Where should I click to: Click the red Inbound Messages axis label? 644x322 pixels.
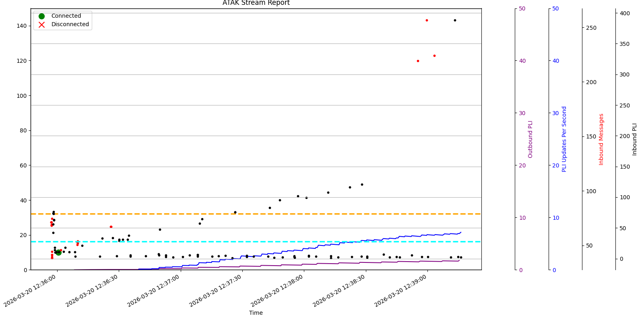click(601, 139)
